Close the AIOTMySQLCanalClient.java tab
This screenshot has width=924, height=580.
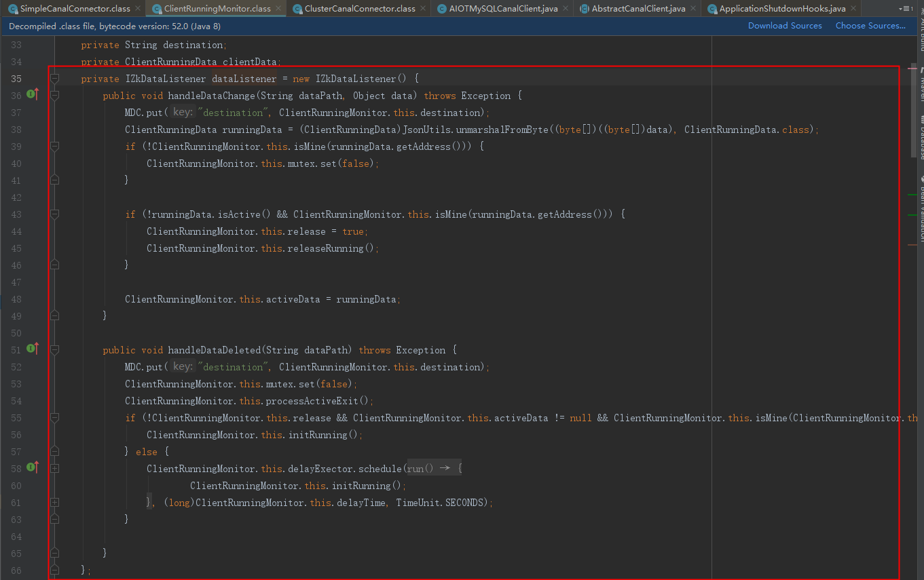click(x=566, y=9)
